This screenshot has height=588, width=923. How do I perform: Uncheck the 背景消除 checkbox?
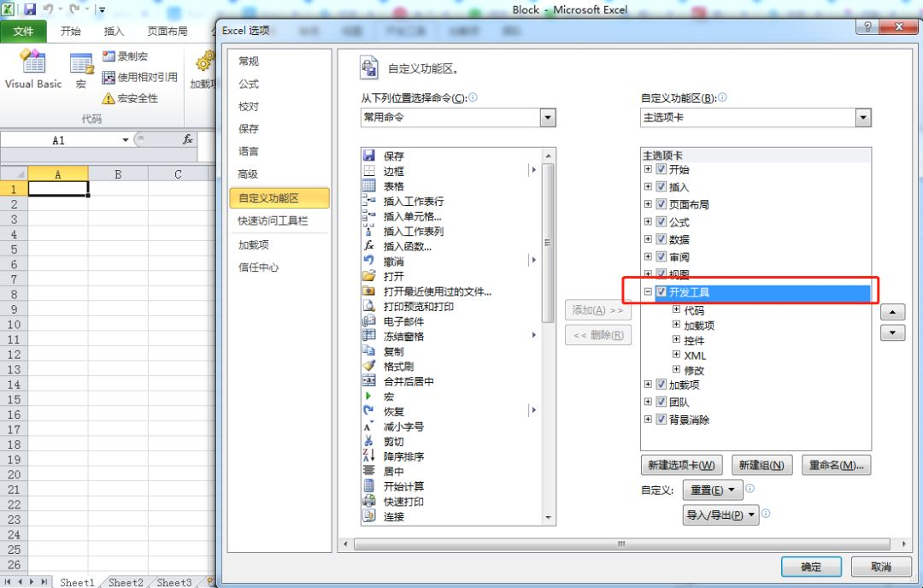661,419
